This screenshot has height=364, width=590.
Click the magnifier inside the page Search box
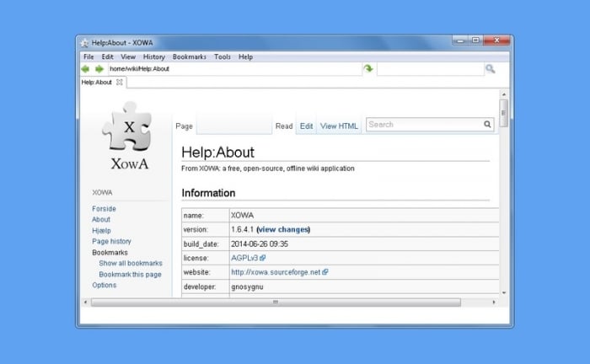pyautogui.click(x=487, y=125)
